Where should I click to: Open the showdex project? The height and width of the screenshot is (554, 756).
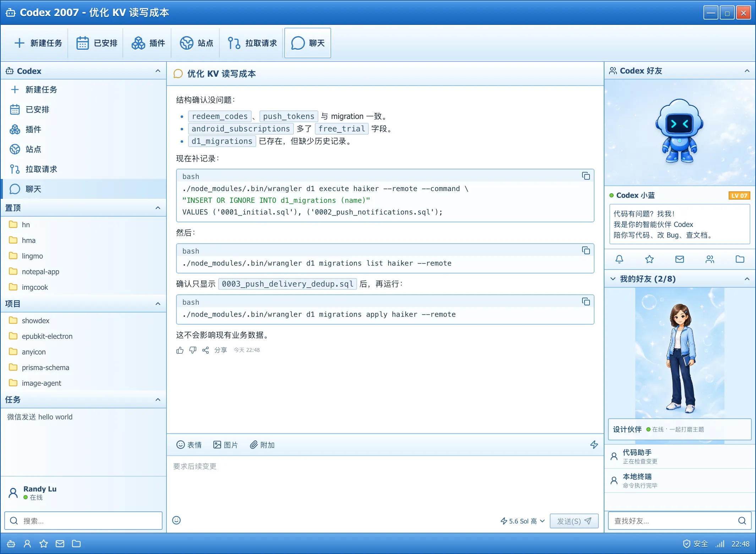pos(83,320)
